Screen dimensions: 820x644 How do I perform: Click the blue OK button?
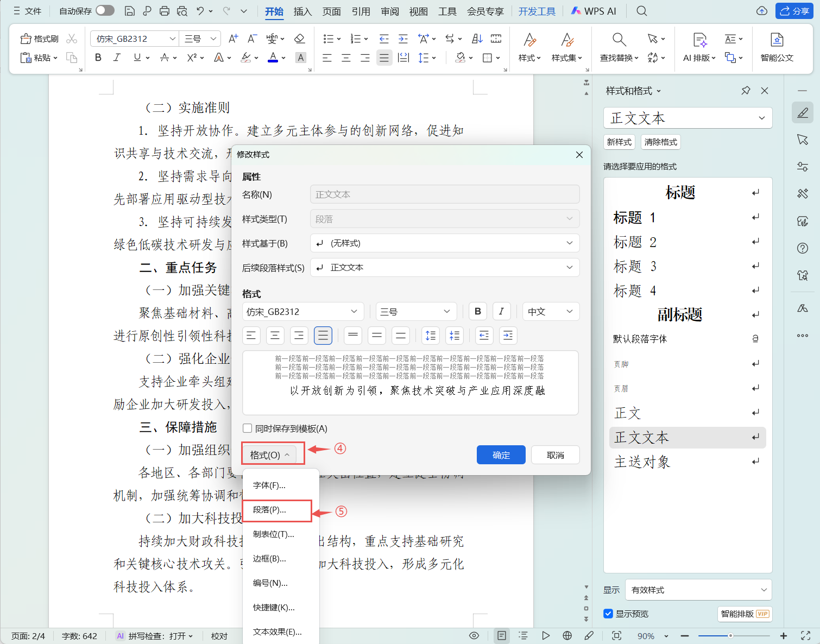501,455
